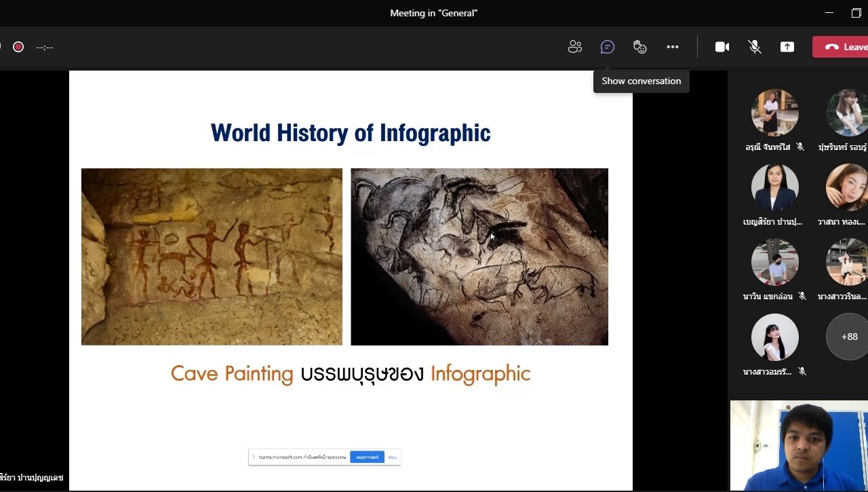Click the Show conversation tooltip
The image size is (868, 492).
tap(642, 81)
